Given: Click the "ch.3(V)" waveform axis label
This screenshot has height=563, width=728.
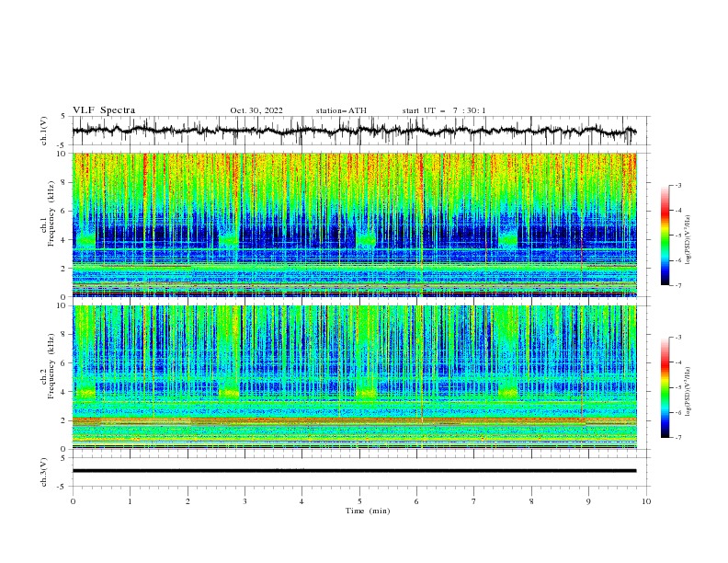Looking at the screenshot, I should point(44,472).
